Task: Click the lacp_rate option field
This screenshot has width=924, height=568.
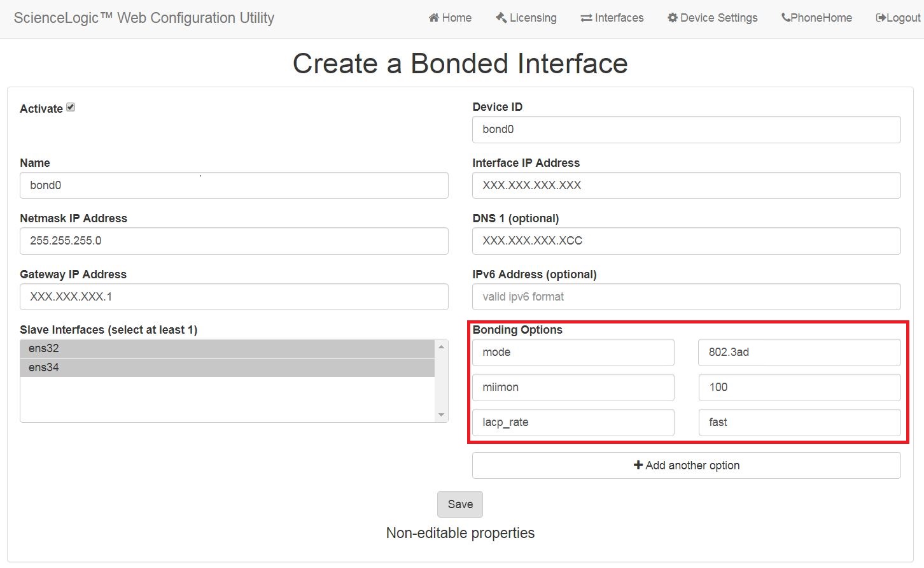Action: pos(572,422)
